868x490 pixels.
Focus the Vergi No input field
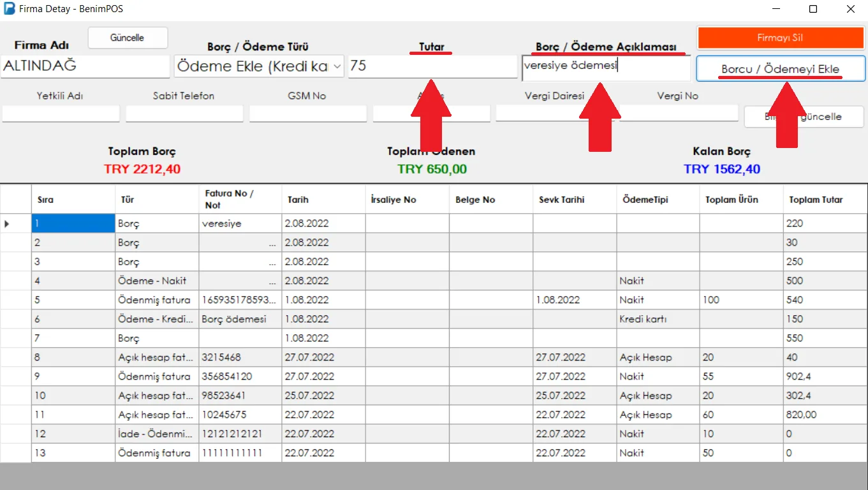coord(679,114)
